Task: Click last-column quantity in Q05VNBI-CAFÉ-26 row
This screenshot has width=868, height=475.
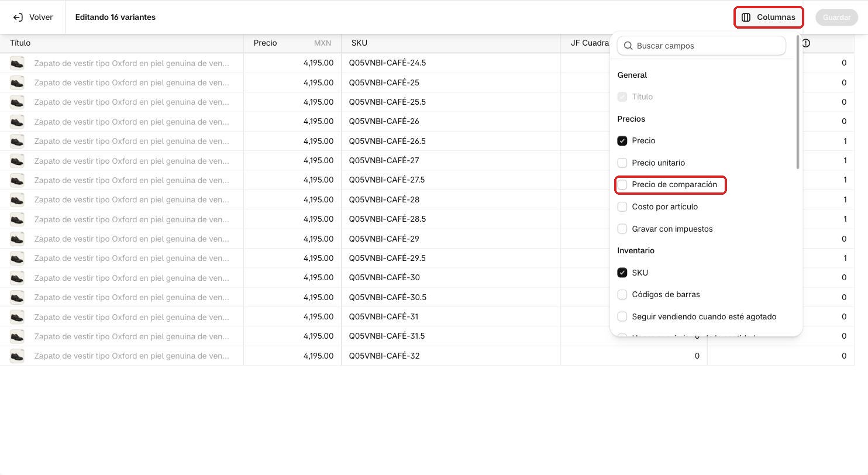Action: [828, 122]
